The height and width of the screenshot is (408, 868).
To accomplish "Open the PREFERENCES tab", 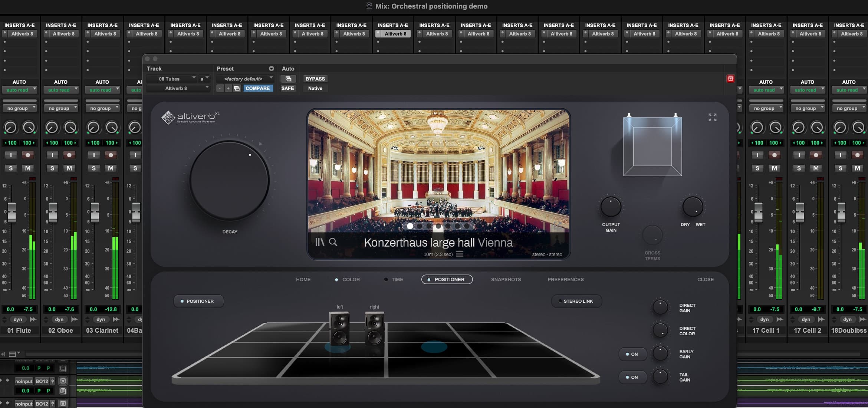I will pos(566,279).
